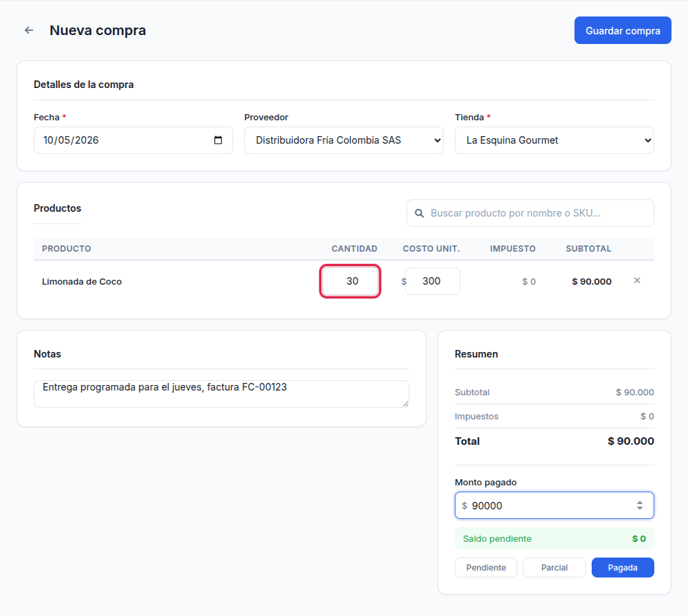Click the Monto pagado stepper arrows
This screenshot has width=688, height=616.
(x=640, y=505)
